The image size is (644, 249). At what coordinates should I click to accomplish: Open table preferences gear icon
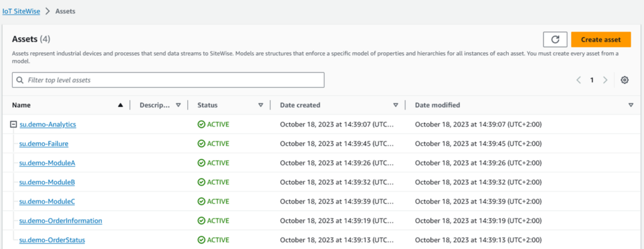[625, 80]
